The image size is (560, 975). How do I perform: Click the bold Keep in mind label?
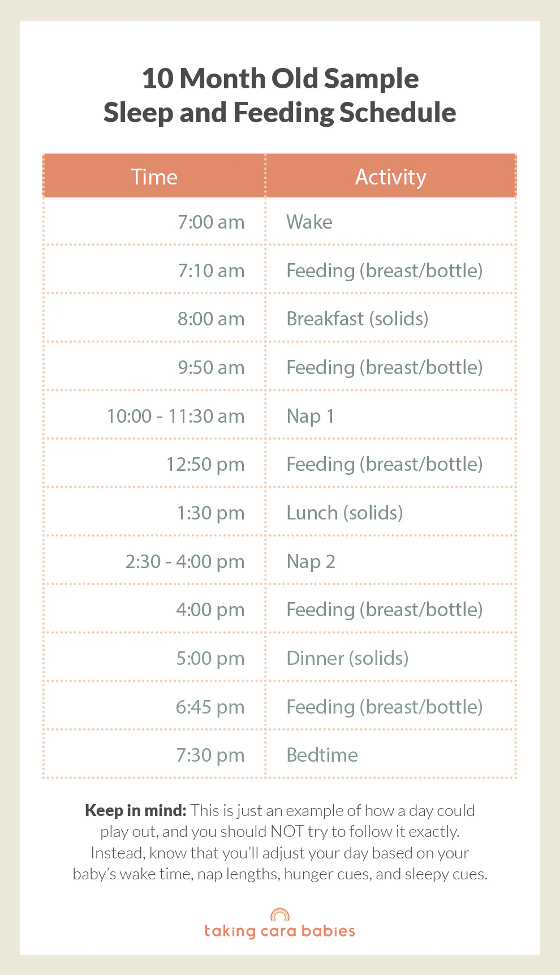(136, 810)
